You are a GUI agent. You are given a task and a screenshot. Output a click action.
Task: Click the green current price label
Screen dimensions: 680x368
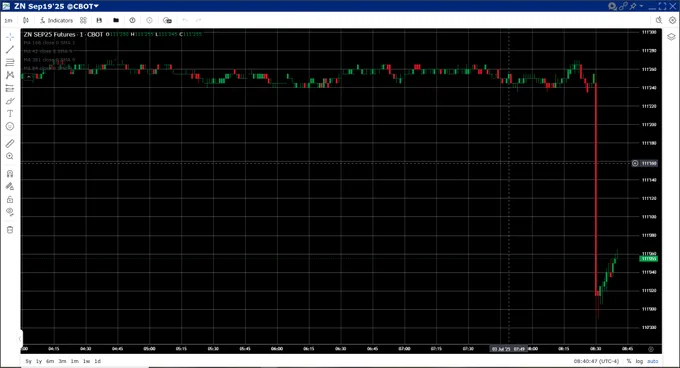649,259
